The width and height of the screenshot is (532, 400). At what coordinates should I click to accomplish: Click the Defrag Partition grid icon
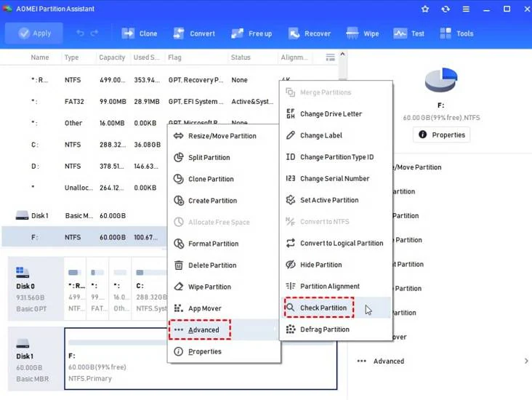[x=291, y=329]
